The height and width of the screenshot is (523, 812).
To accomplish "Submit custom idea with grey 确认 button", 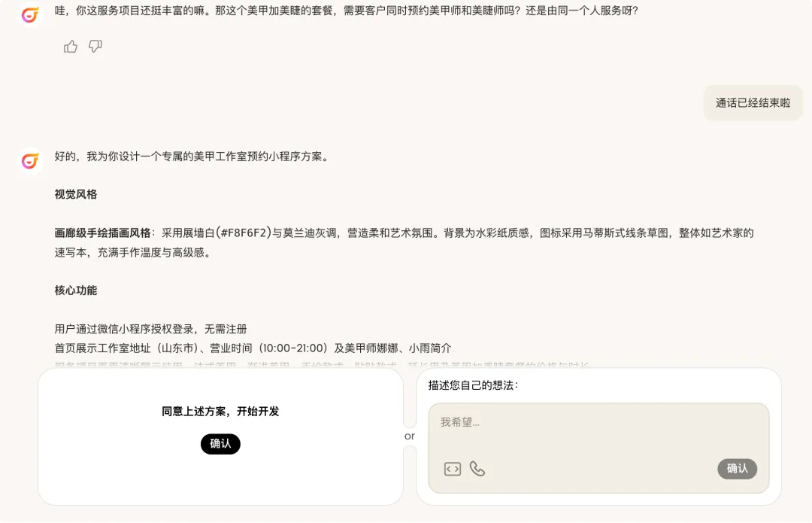I will [x=737, y=469].
